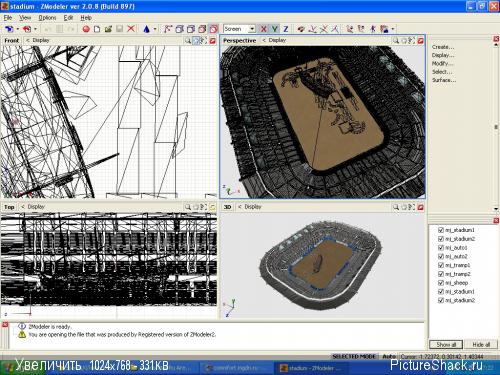The height and width of the screenshot is (375, 500).
Task: Click SELECTED MODE in the status bar
Action: 354,356
